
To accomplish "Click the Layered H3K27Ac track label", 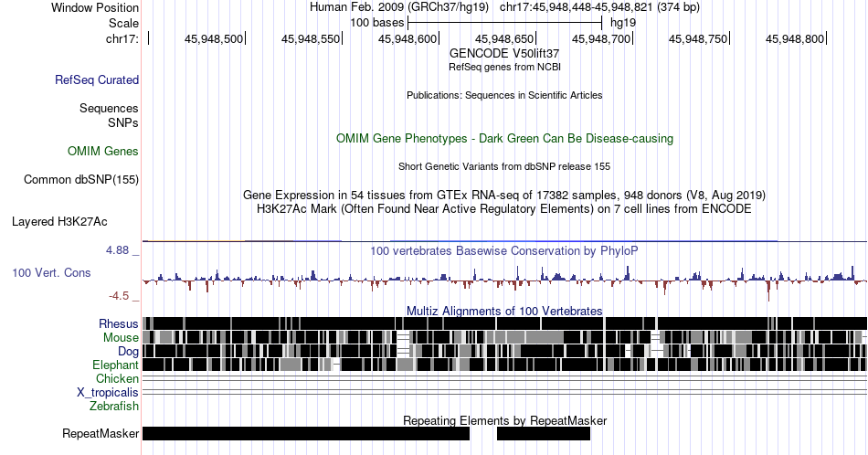I will click(x=59, y=221).
